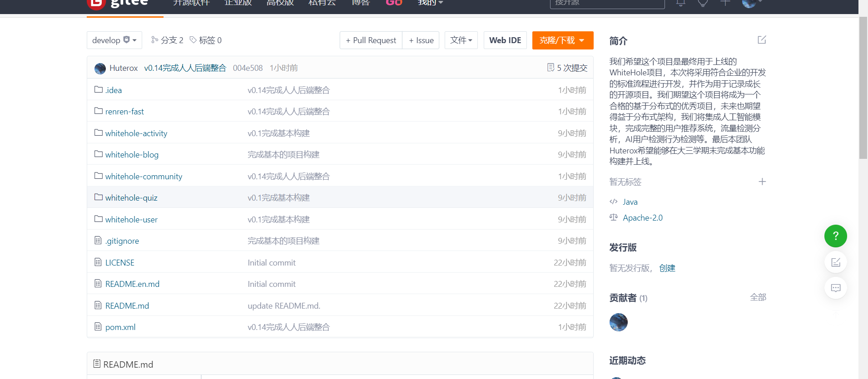Click Huterox's avatar in the commit bar
This screenshot has width=868, height=379.
tap(100, 69)
